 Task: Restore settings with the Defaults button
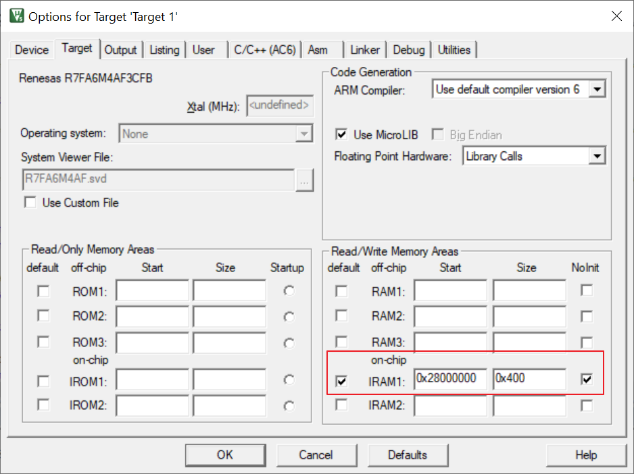pyautogui.click(x=408, y=455)
